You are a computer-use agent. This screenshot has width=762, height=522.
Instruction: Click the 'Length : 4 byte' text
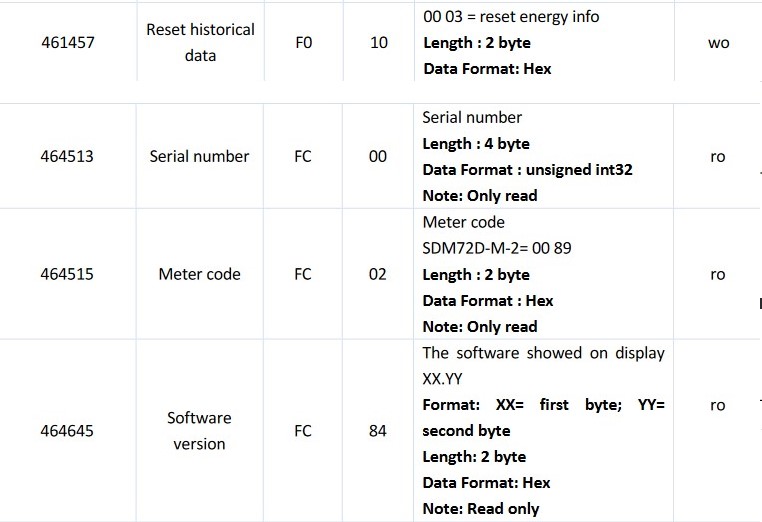[x=476, y=144]
